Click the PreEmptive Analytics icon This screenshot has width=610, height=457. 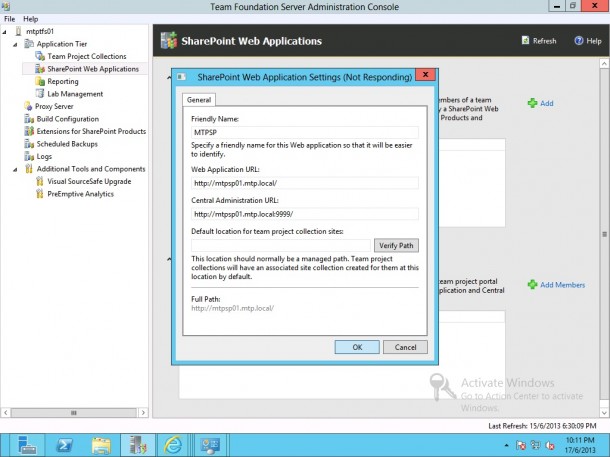[x=40, y=194]
